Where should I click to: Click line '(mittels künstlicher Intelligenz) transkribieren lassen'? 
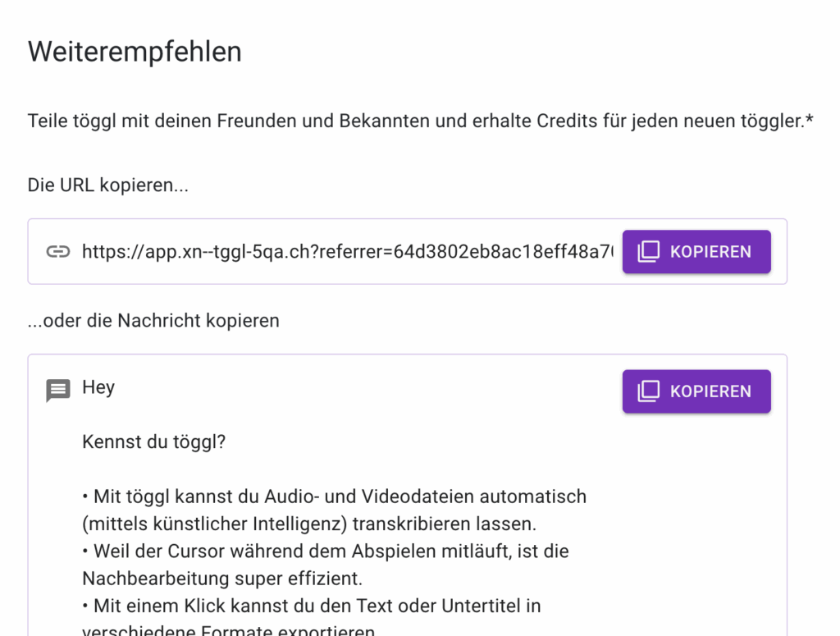tap(309, 524)
